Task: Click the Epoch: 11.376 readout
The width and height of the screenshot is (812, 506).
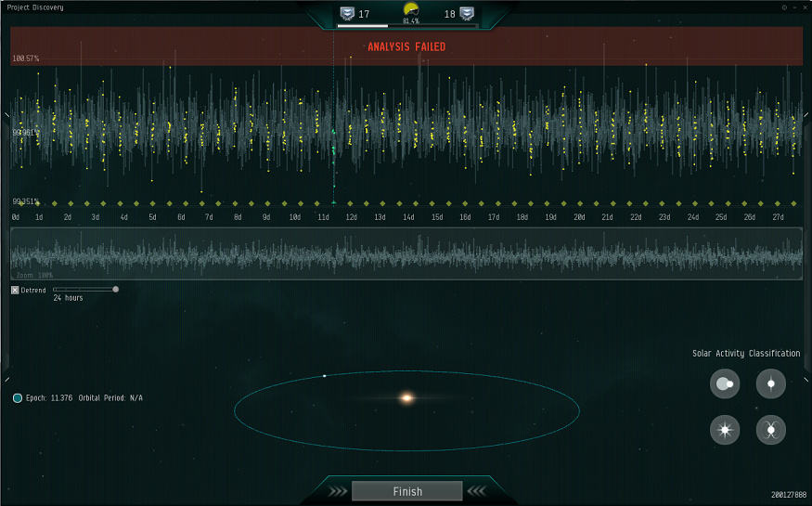Action: [49, 397]
